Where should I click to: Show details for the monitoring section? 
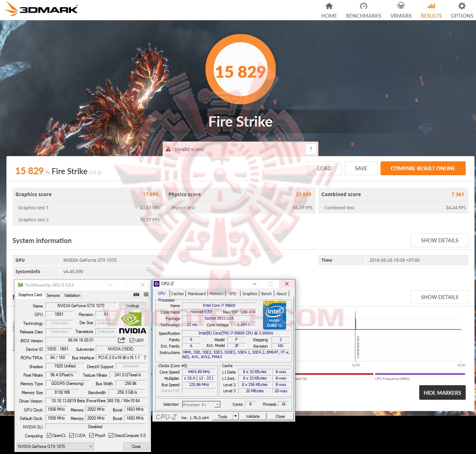coord(439,297)
